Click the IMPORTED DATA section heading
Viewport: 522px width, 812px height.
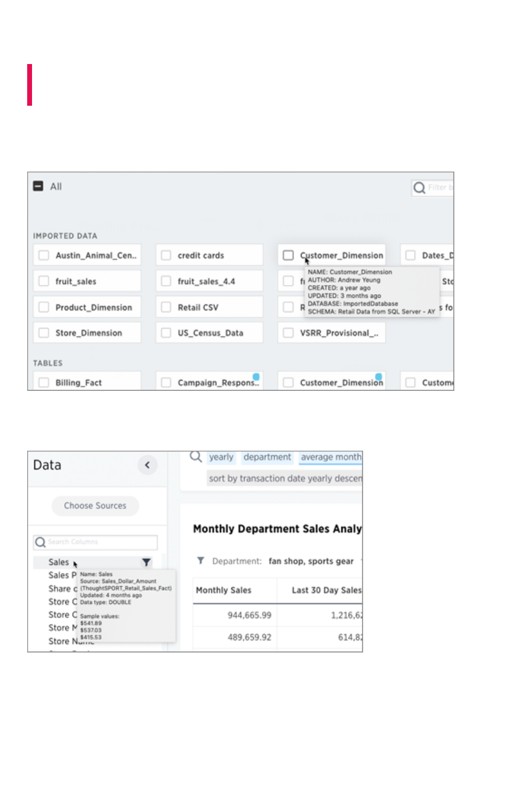click(65, 236)
